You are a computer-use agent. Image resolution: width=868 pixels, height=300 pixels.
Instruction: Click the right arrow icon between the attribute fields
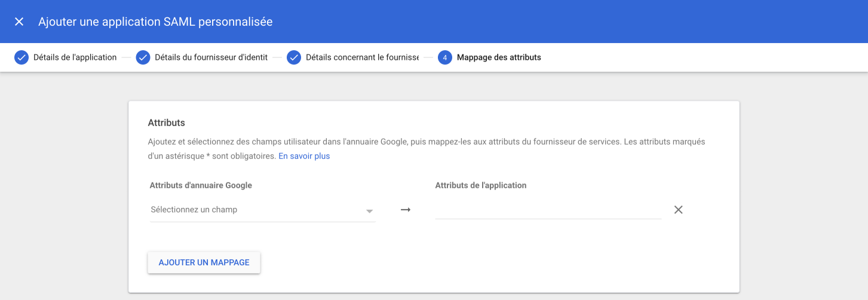click(x=406, y=210)
